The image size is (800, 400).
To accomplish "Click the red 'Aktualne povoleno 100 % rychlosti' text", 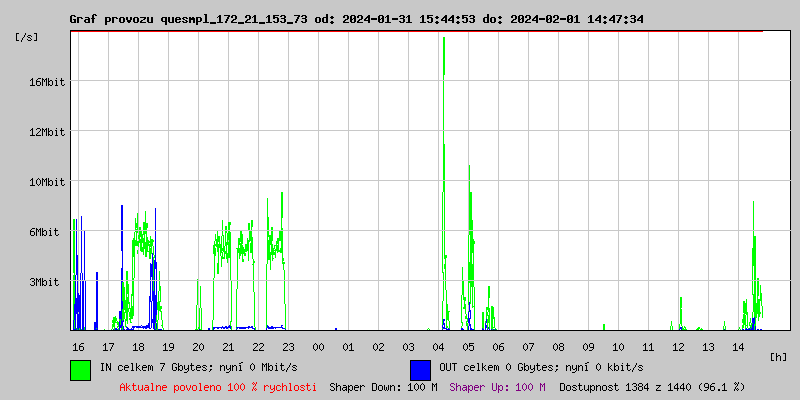I will 218,386.
